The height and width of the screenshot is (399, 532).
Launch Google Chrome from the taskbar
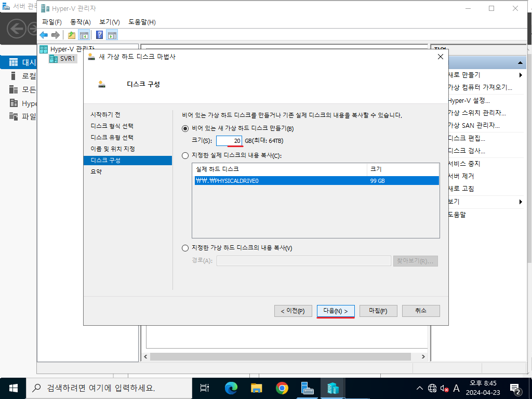(282, 388)
